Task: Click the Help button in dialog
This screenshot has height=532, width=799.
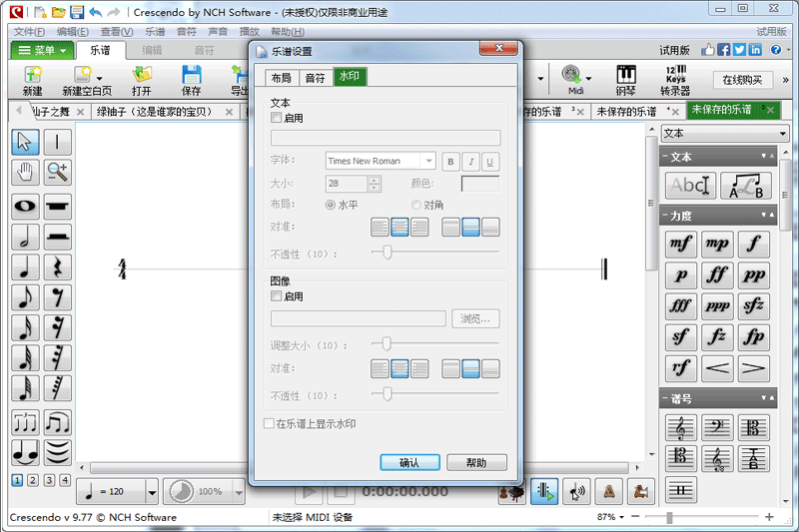Action: point(476,463)
